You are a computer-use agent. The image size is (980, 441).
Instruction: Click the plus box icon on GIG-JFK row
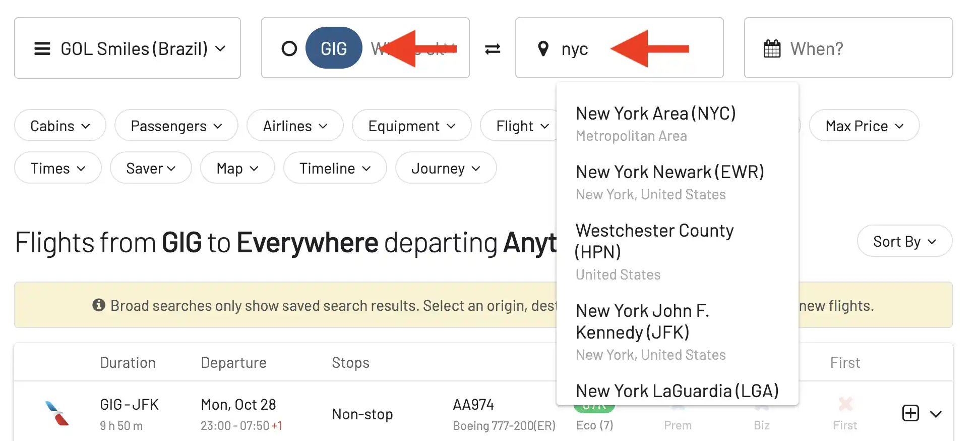click(x=910, y=413)
